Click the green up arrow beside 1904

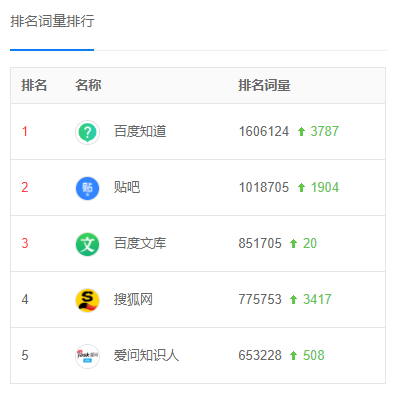point(301,188)
